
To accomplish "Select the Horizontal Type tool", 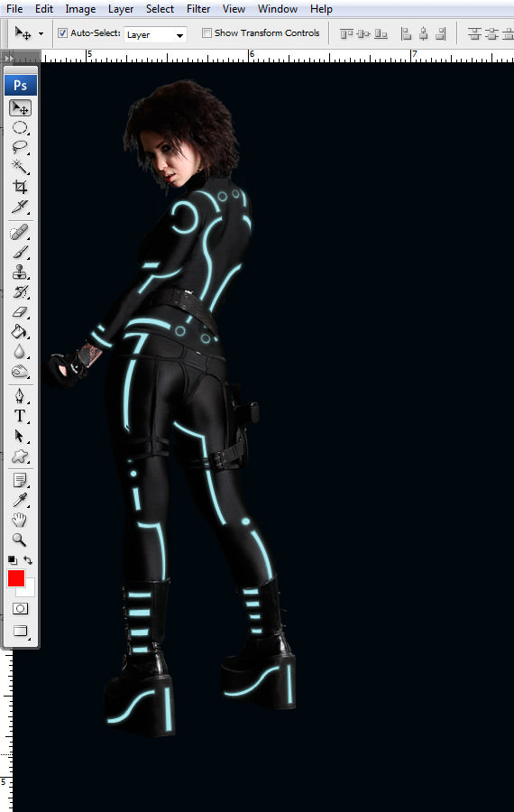I will [x=20, y=416].
